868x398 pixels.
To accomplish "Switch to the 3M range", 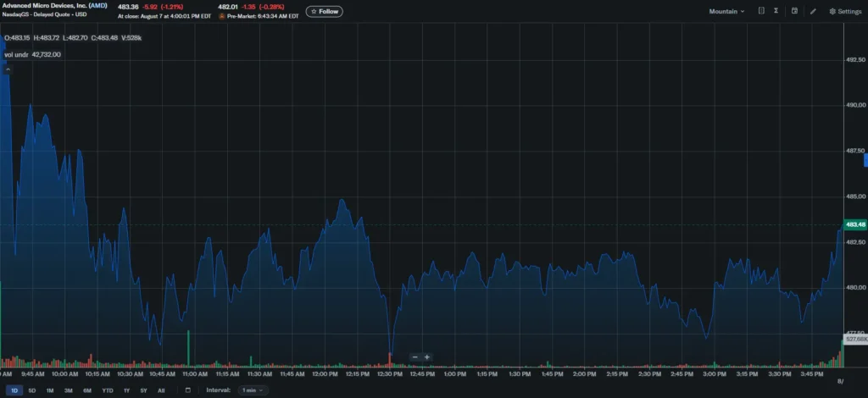I will click(68, 390).
